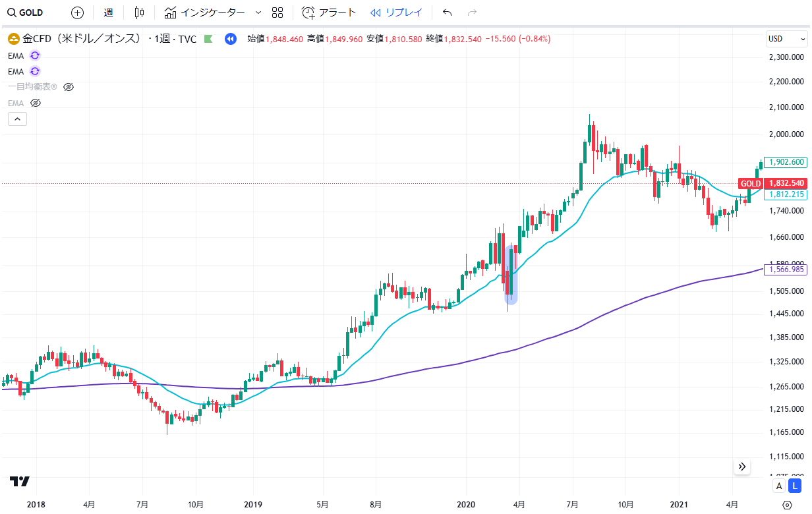Show the hidden 一目均衡表 indicator
Image resolution: width=812 pixels, height=514 pixels.
click(x=69, y=87)
